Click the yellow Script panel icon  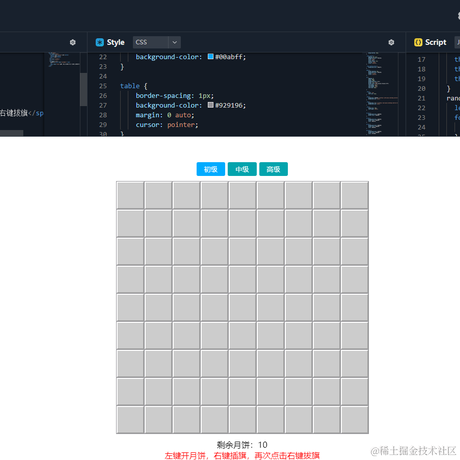coord(418,42)
